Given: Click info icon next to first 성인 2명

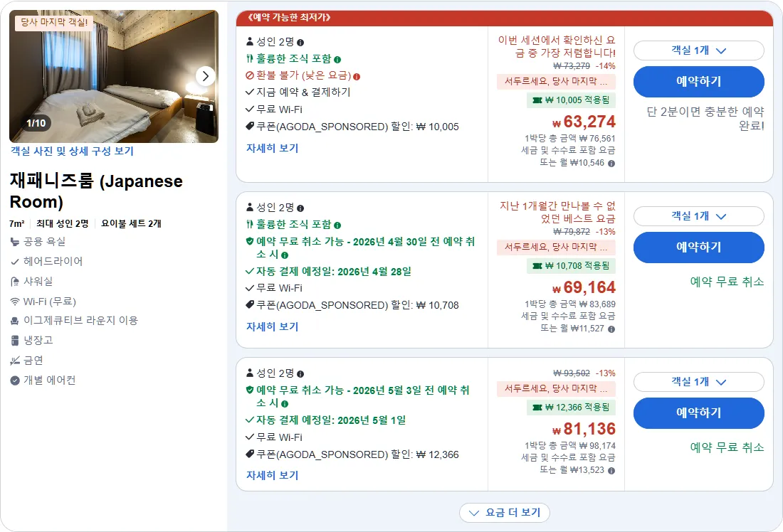Looking at the screenshot, I should (300, 43).
